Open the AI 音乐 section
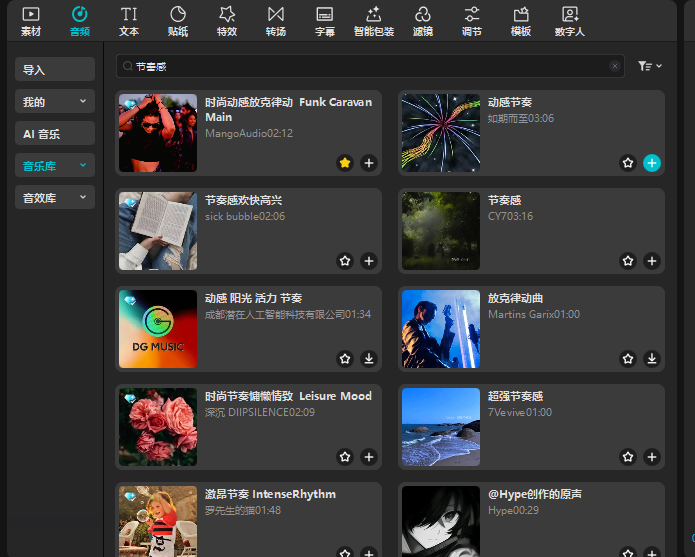 [55, 134]
